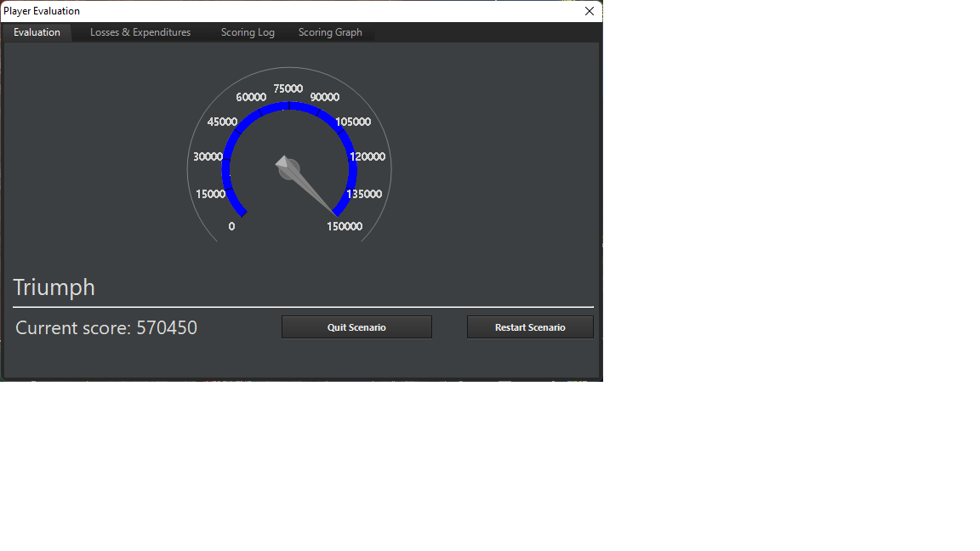The height and width of the screenshot is (551, 980).
Task: Click the Quit Scenario button
Action: [x=356, y=327]
